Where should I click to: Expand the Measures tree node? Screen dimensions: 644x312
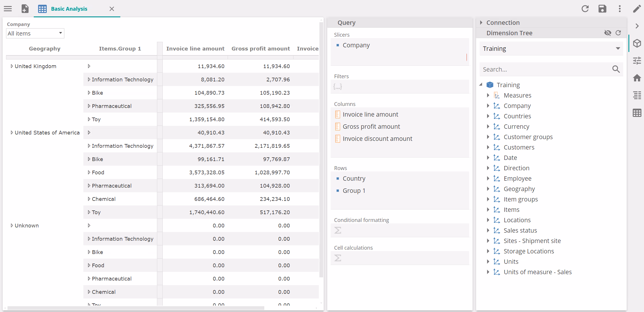pyautogui.click(x=488, y=95)
